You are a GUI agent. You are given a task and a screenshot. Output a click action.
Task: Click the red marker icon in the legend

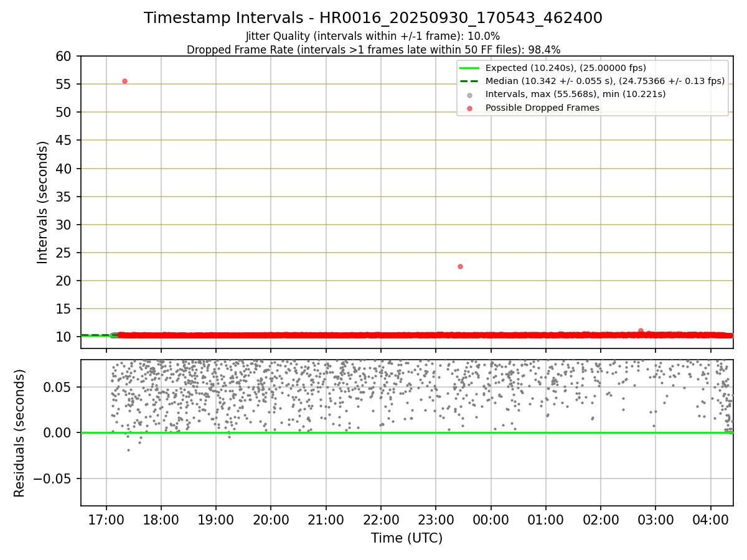click(x=470, y=108)
